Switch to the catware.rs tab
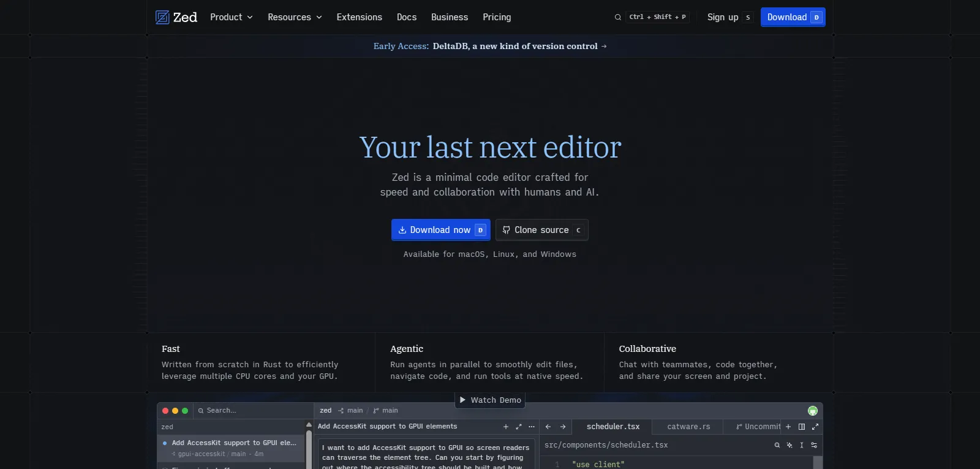The image size is (980, 469). [x=688, y=427]
